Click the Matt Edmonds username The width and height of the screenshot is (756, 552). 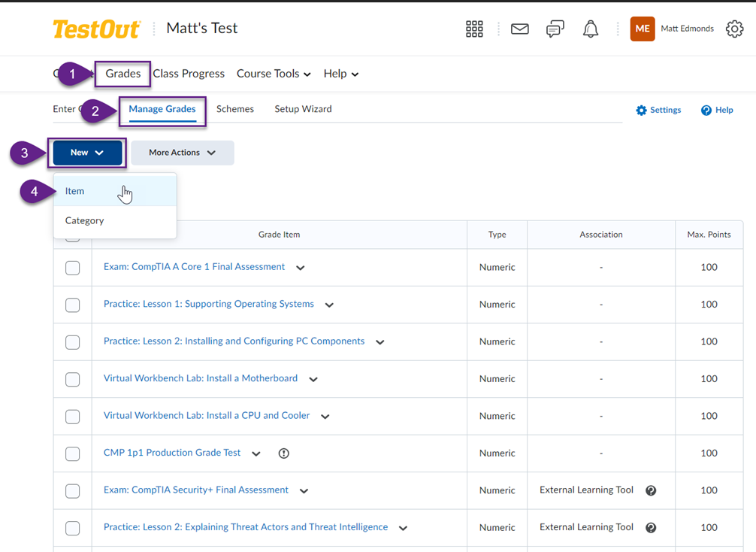coord(687,29)
